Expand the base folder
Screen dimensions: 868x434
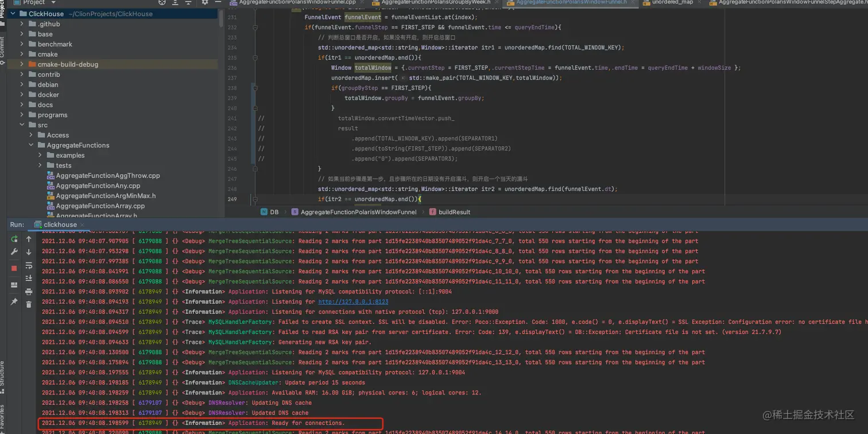(22, 34)
